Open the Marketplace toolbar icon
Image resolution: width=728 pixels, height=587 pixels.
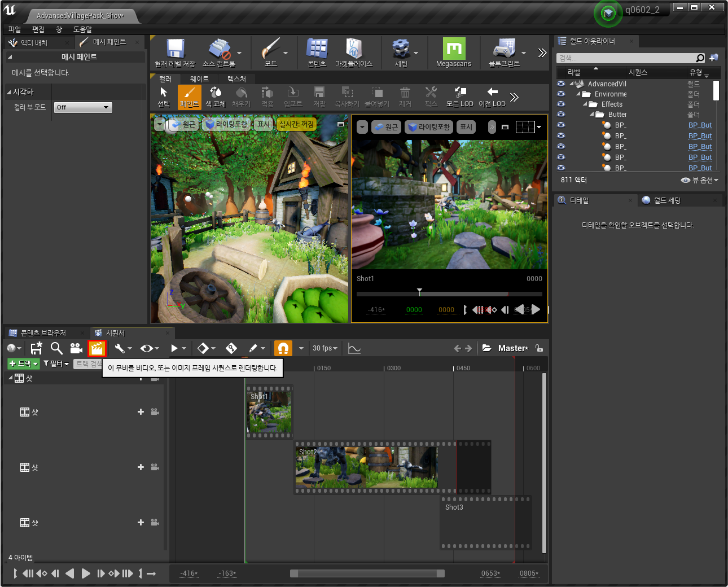[354, 53]
